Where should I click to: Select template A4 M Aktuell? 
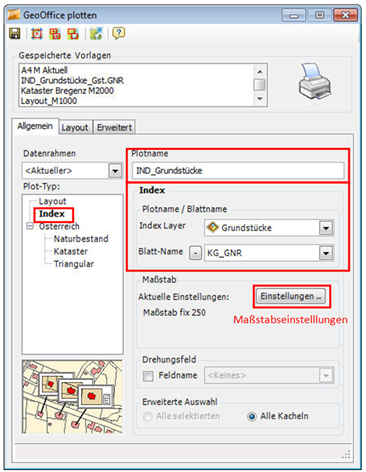click(44, 70)
